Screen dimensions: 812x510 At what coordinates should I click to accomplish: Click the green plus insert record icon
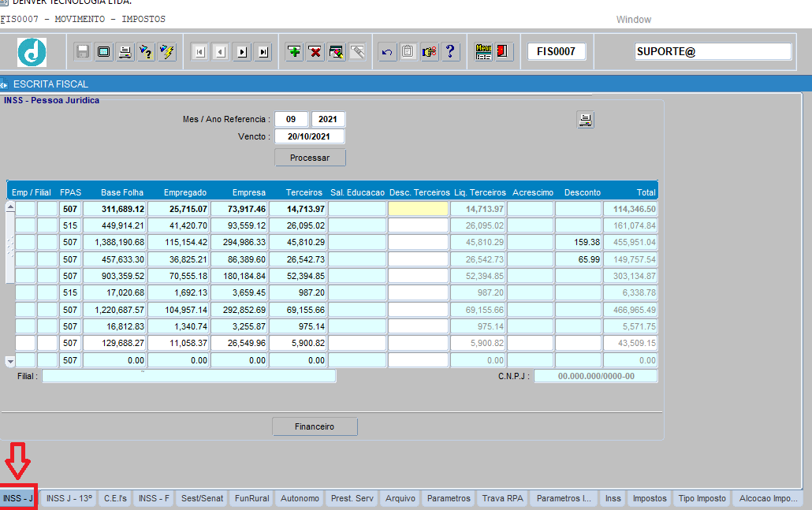pyautogui.click(x=294, y=52)
